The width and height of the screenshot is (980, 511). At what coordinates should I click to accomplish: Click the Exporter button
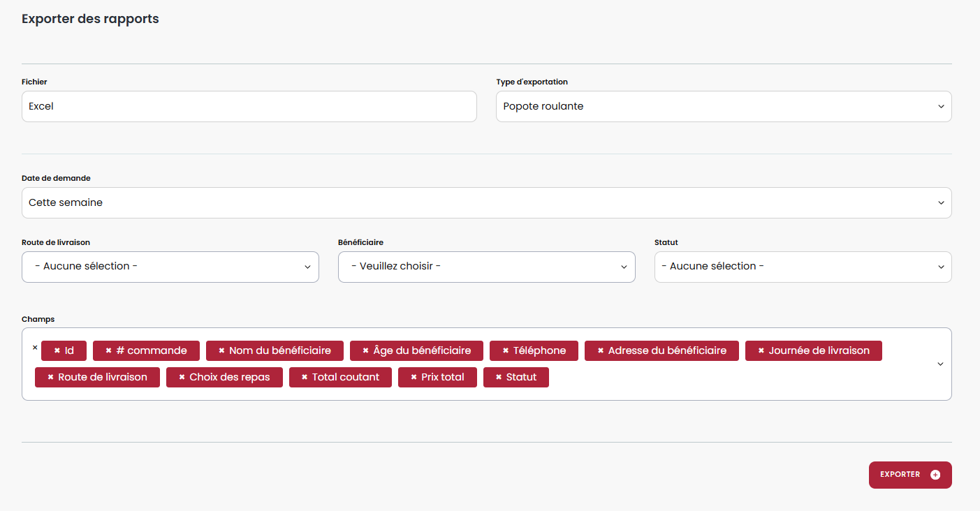click(909, 475)
